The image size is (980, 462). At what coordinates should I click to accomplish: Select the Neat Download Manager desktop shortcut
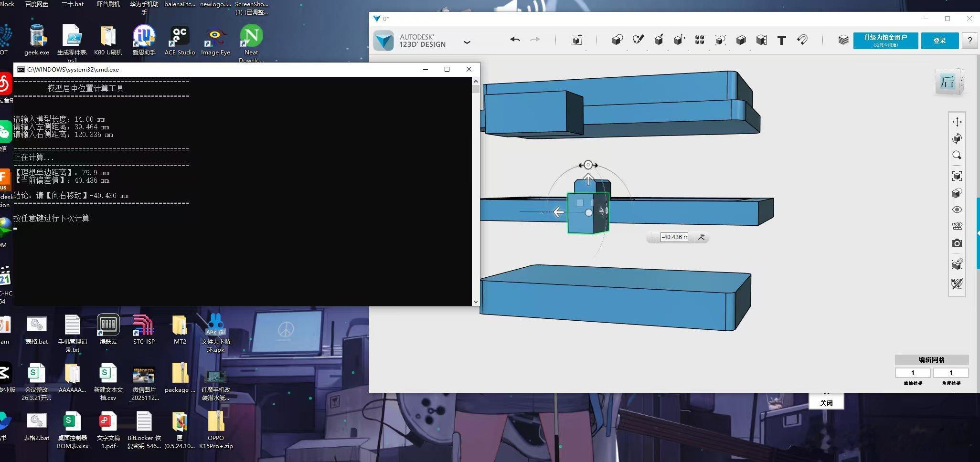[x=251, y=43]
